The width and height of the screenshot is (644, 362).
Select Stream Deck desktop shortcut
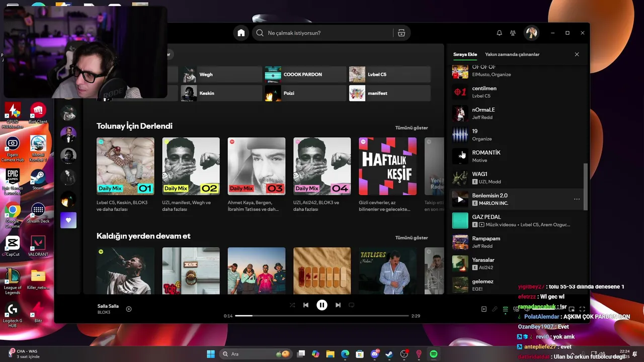[x=38, y=213]
